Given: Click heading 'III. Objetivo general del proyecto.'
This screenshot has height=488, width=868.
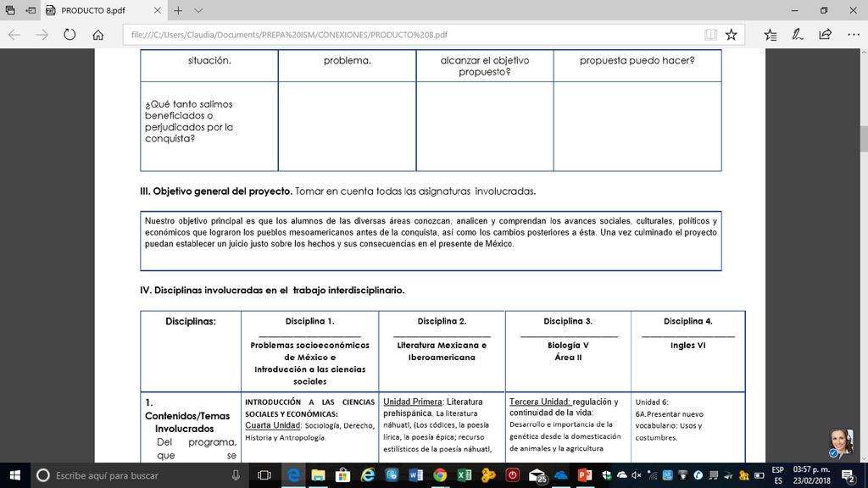Looking at the screenshot, I should click(216, 191).
